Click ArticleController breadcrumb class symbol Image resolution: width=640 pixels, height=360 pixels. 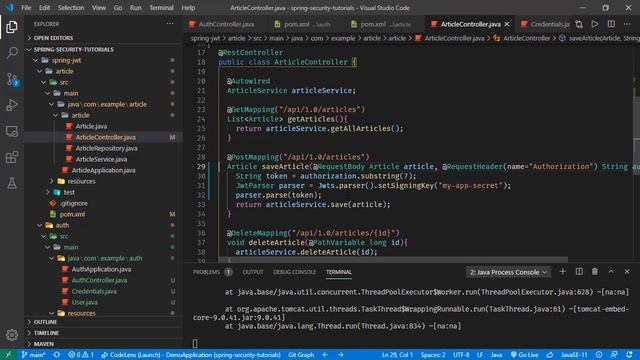(x=522, y=38)
